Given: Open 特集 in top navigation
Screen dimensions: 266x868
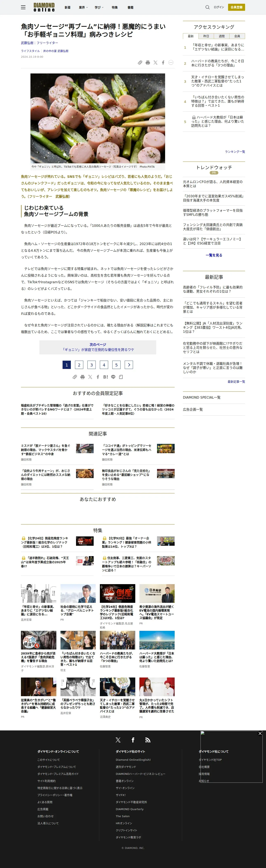Looking at the screenshot, I should point(115,7).
